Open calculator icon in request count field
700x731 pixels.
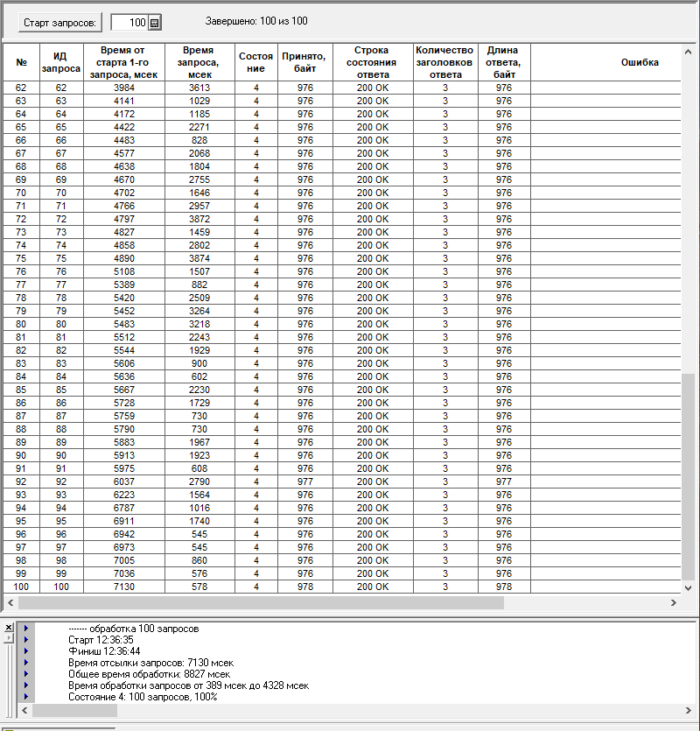[155, 23]
